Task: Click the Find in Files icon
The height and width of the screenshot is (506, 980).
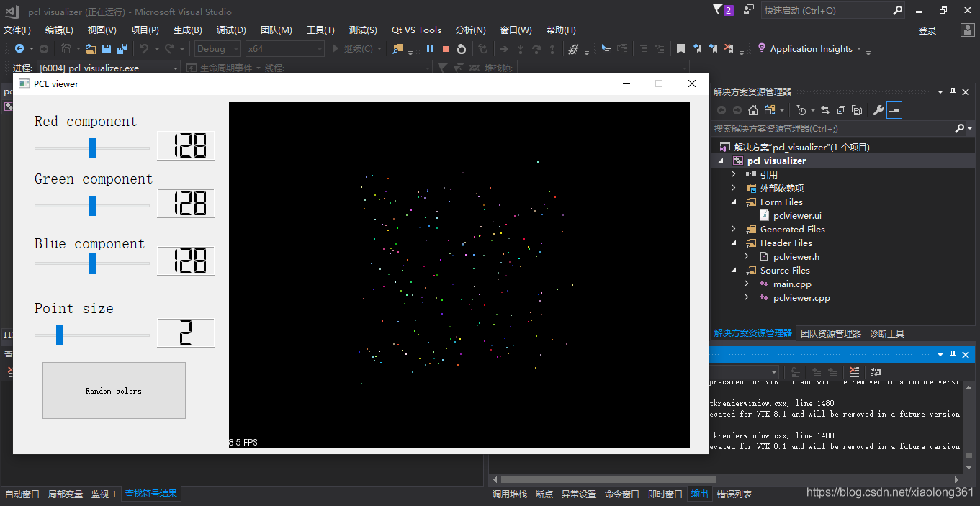Action: coord(397,49)
